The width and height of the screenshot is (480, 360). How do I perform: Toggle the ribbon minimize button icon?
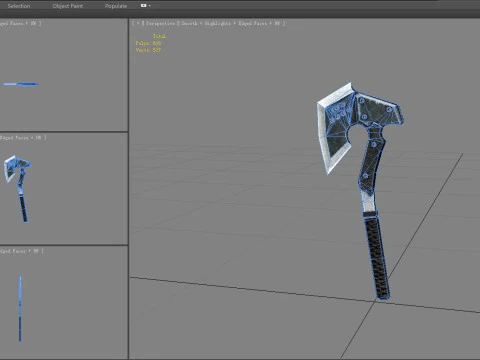(144, 5)
